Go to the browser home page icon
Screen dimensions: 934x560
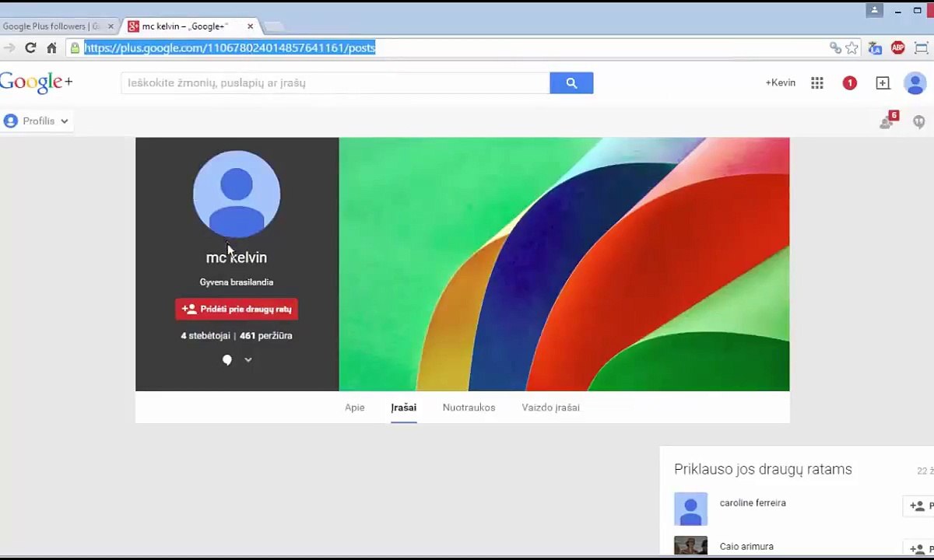pyautogui.click(x=51, y=48)
